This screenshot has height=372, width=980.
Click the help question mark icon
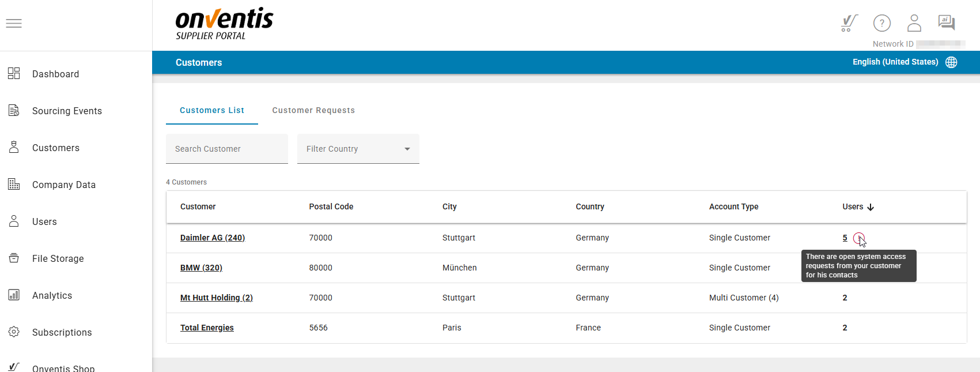[881, 23]
